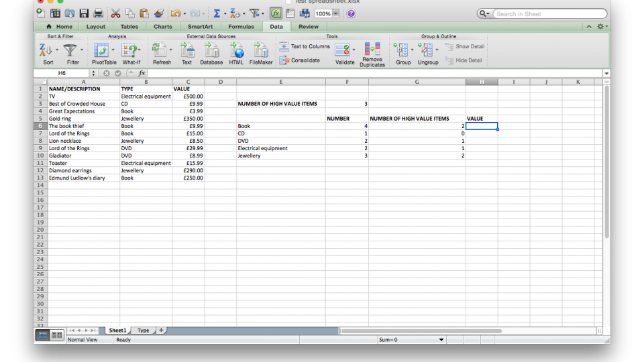Viewport: 644px width, 362px height.
Task: Switch to Page Layout view button
Action: click(56, 335)
